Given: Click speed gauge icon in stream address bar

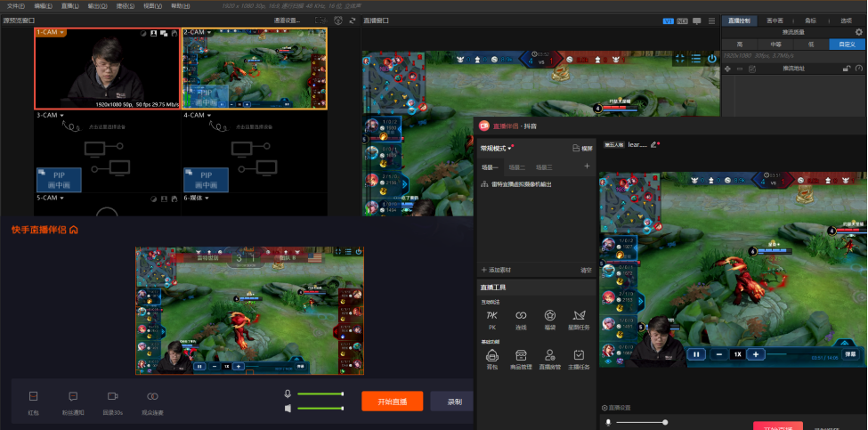Looking at the screenshot, I should [858, 69].
